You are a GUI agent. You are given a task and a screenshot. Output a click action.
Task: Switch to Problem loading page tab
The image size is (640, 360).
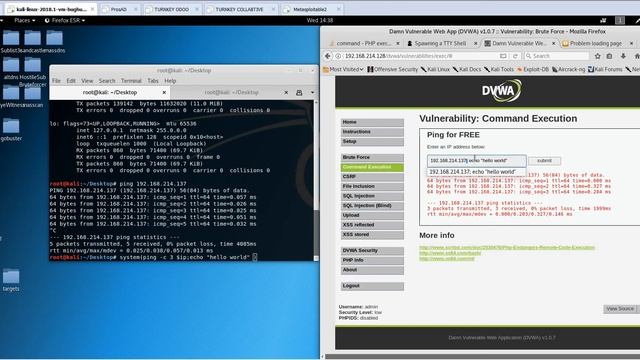click(x=596, y=43)
